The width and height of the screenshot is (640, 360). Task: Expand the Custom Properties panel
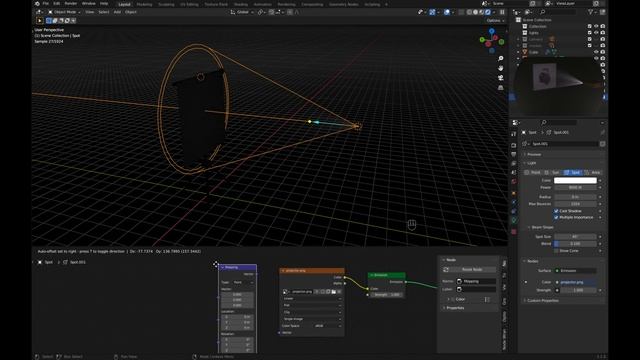(x=542, y=301)
